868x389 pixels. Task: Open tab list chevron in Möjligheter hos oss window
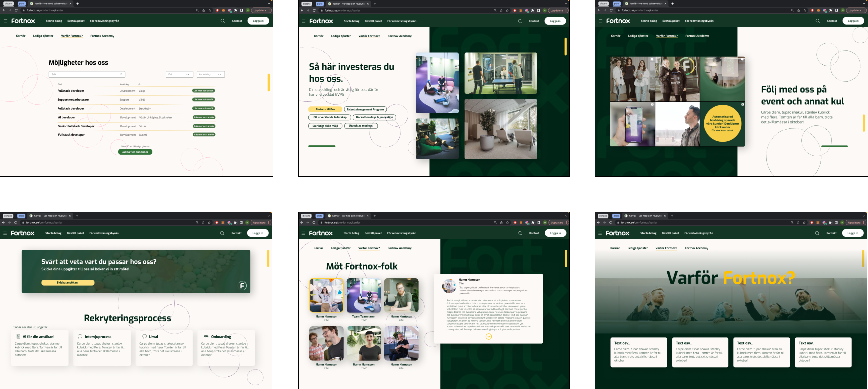[x=270, y=4]
